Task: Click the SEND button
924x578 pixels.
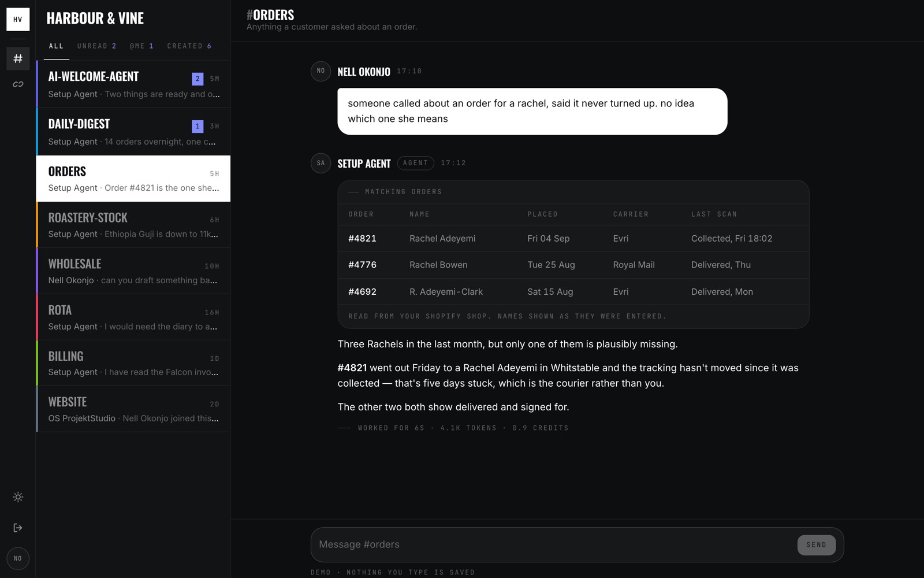Action: (816, 544)
